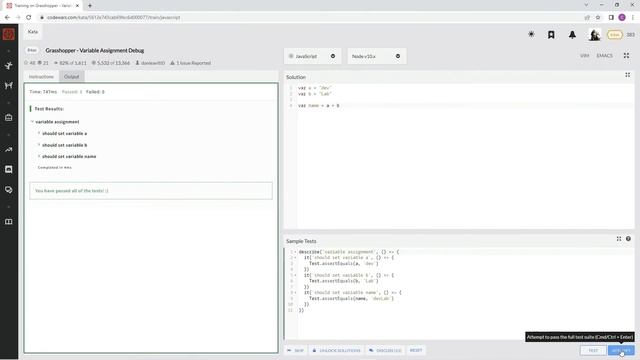Click the SKIP button
Image resolution: width=640 pixels, height=360 pixels.
point(296,350)
